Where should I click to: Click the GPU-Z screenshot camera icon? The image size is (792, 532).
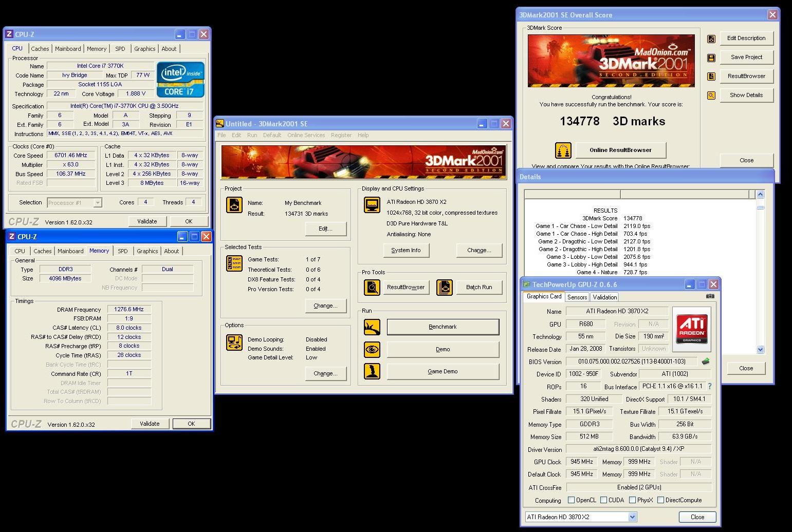point(710,296)
